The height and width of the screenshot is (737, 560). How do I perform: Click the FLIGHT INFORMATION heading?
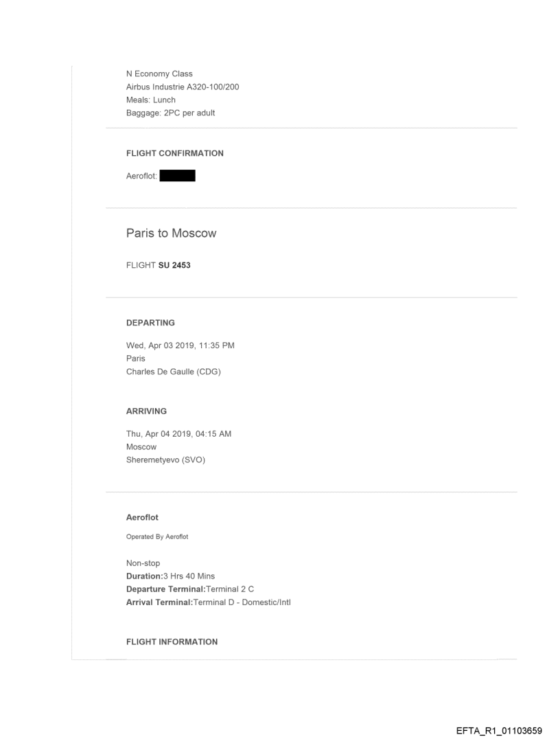(172, 642)
